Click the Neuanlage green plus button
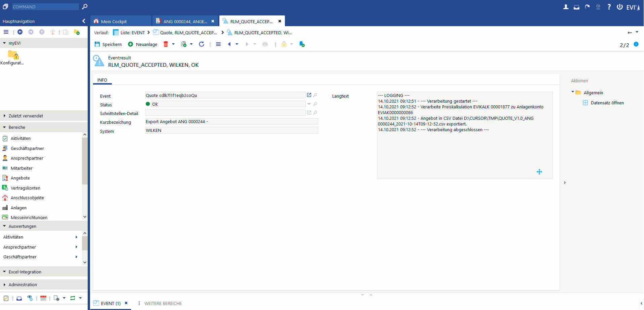 coord(131,44)
